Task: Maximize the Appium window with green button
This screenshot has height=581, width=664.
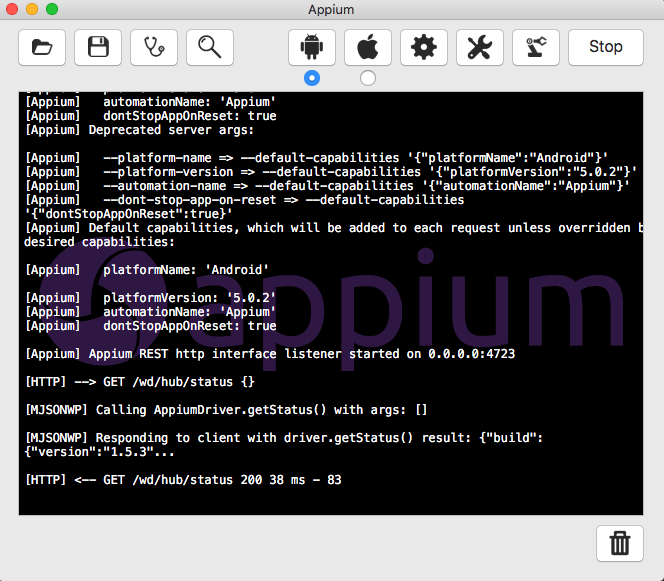Action: (52, 9)
